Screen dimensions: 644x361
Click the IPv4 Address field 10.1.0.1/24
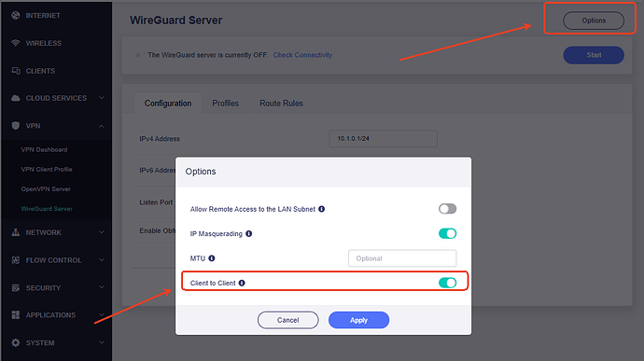tap(383, 139)
